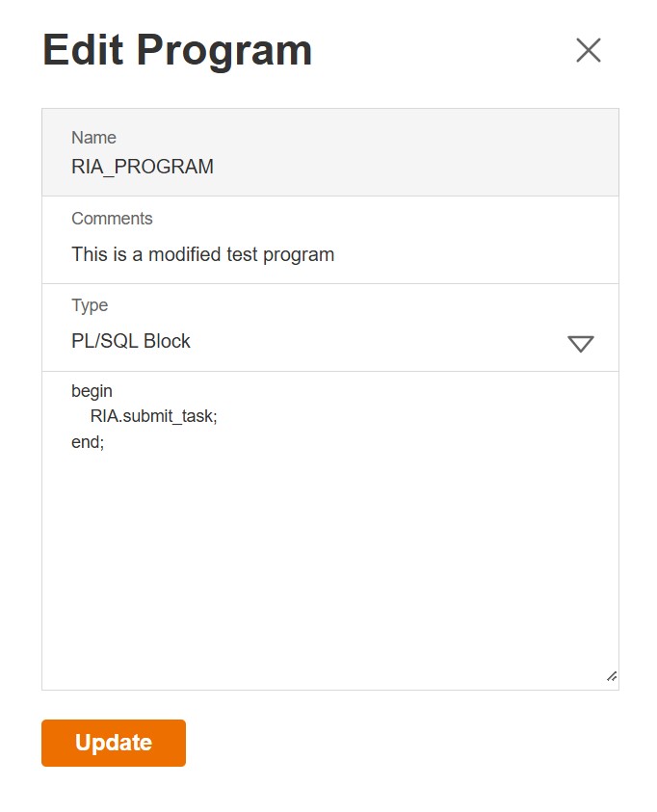Click the 'Edit Program' dialog heading
This screenshot has width=657, height=812.
tap(177, 50)
